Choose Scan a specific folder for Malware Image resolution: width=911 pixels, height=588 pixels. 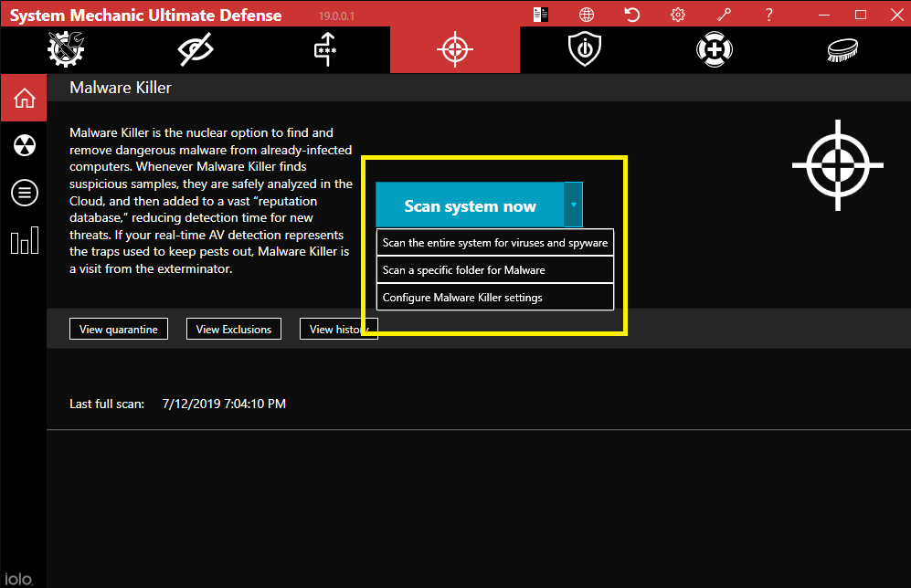[495, 270]
